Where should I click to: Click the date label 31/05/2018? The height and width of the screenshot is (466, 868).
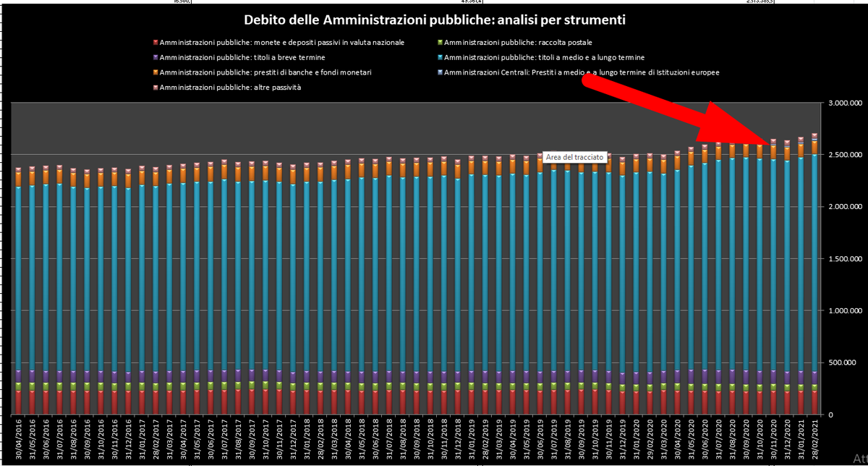point(363,440)
